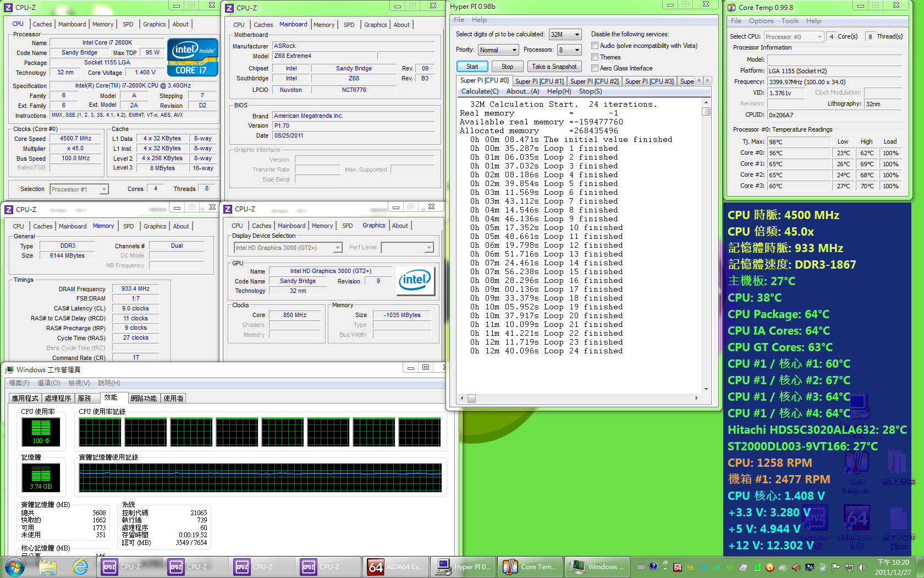
Task: Open Task Manager 處理程序 processes tab
Action: click(58, 398)
